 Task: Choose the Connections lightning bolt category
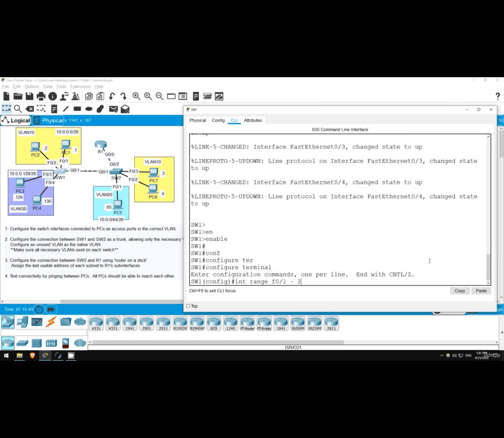point(51,322)
